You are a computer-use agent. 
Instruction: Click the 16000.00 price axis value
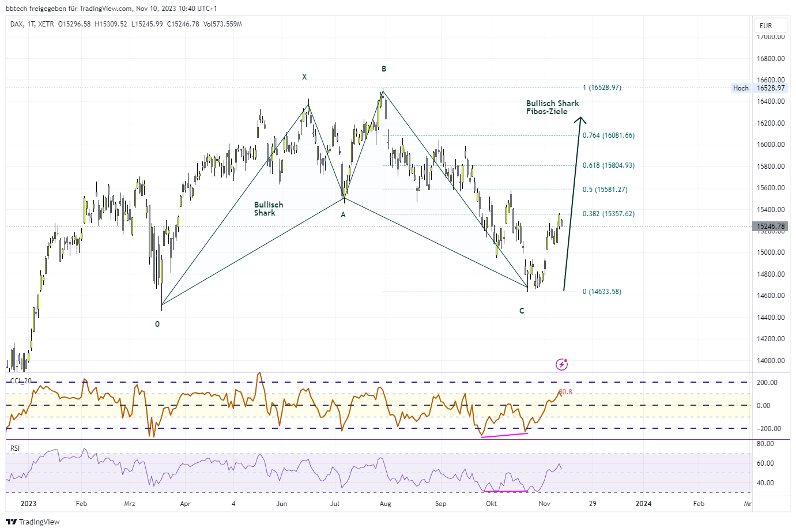pos(771,145)
